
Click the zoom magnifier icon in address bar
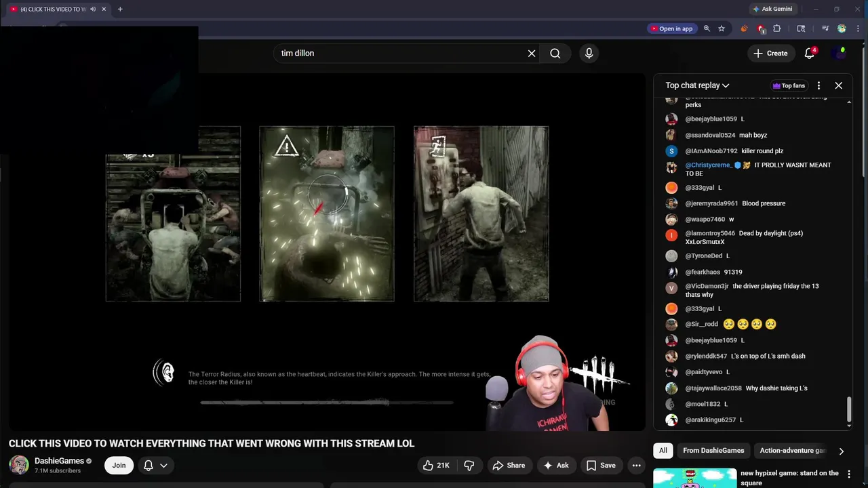[707, 28]
